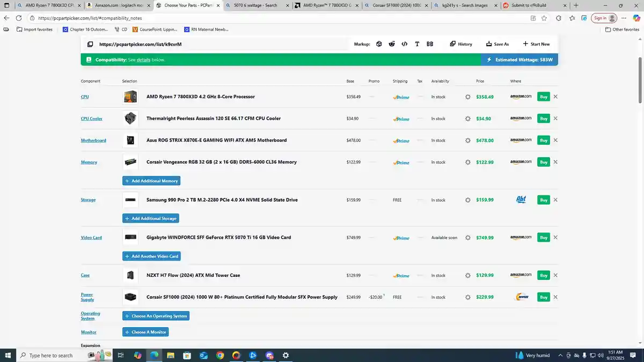Viewport: 644px width, 362px height.
Task: Switch to the Submit to r/PcBuild tab
Action: point(529,5)
